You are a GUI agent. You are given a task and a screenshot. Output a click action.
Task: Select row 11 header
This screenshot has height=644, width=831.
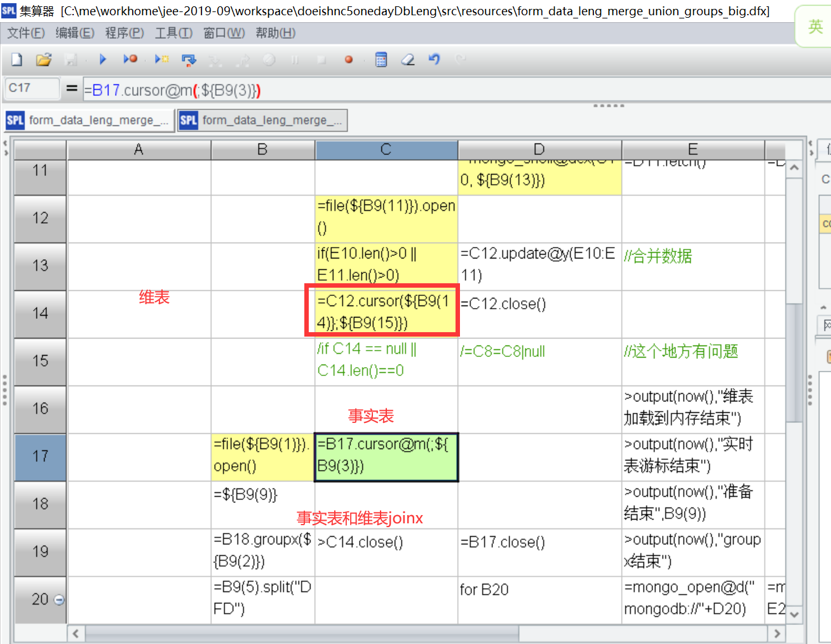[x=40, y=177]
